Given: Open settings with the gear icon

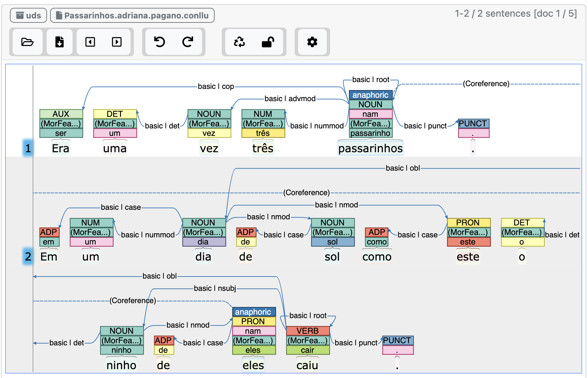Looking at the screenshot, I should click(x=312, y=42).
